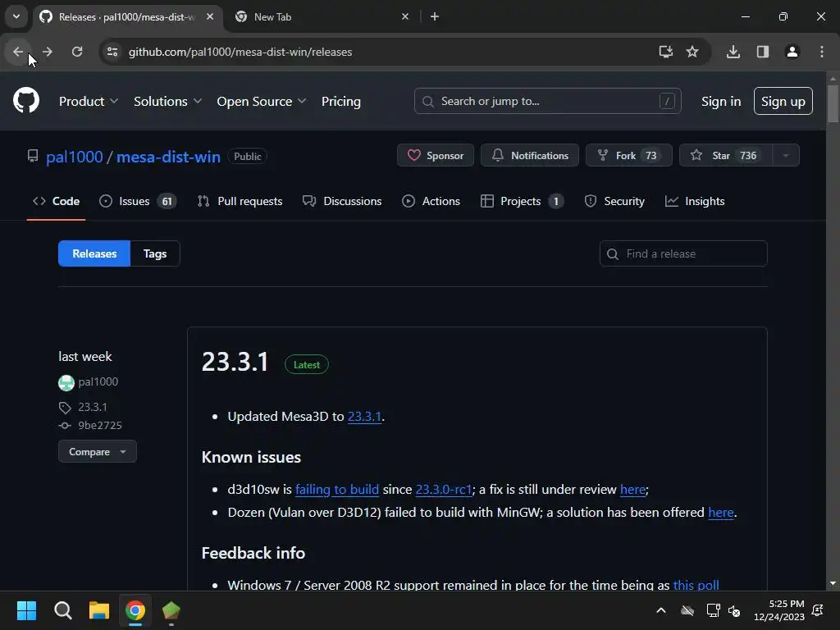
Task: Click Chrome icon in taskbar
Action: pos(135,610)
